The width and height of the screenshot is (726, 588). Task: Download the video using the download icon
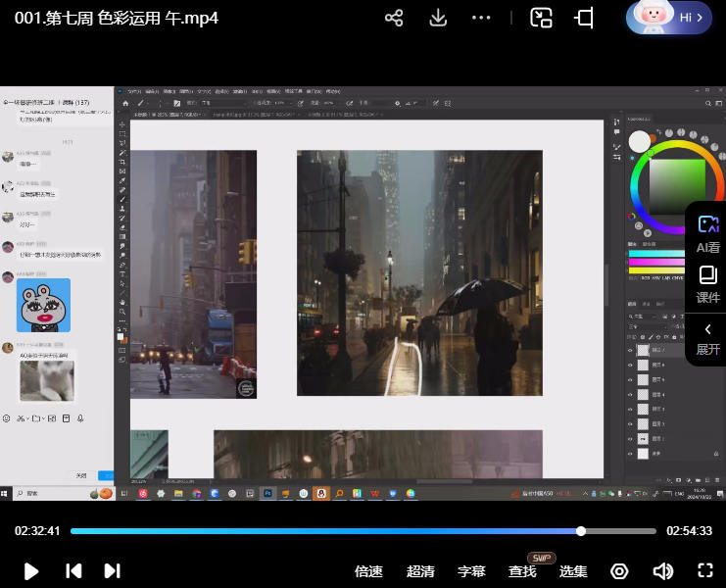pyautogui.click(x=438, y=19)
